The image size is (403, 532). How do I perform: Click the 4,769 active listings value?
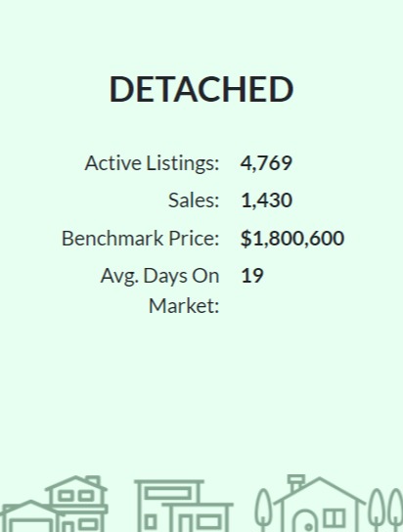click(266, 163)
